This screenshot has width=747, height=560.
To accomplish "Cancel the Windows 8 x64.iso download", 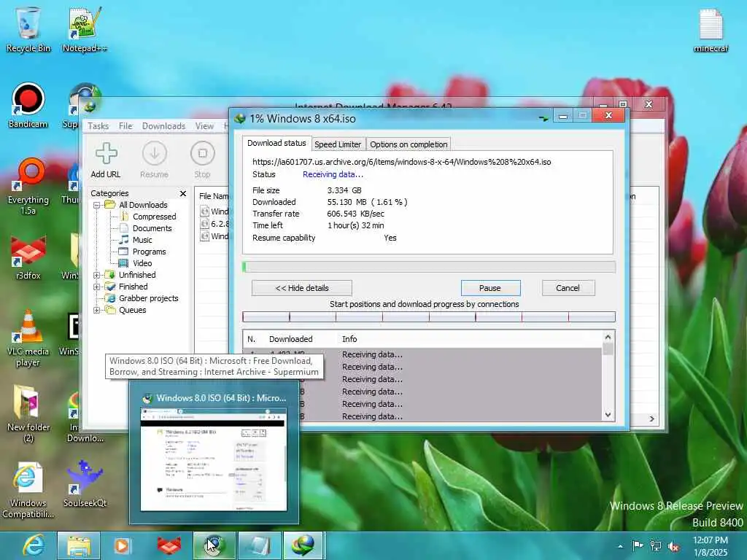I will click(568, 288).
